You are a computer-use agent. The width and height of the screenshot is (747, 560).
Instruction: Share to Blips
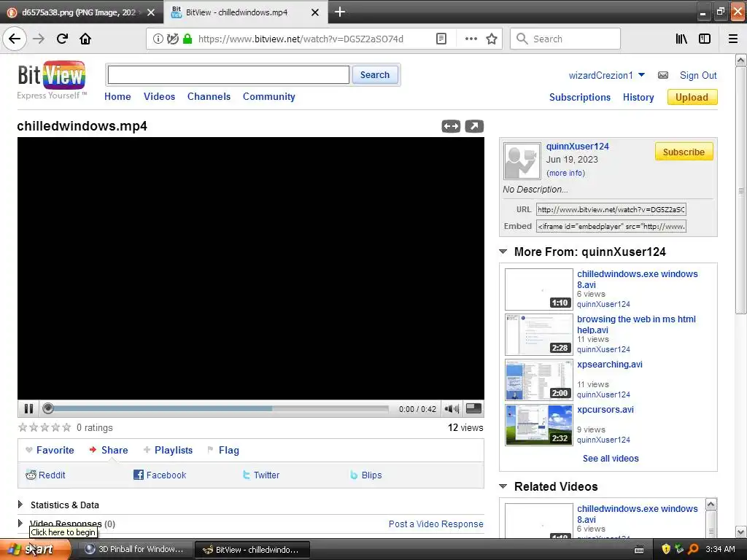click(366, 475)
